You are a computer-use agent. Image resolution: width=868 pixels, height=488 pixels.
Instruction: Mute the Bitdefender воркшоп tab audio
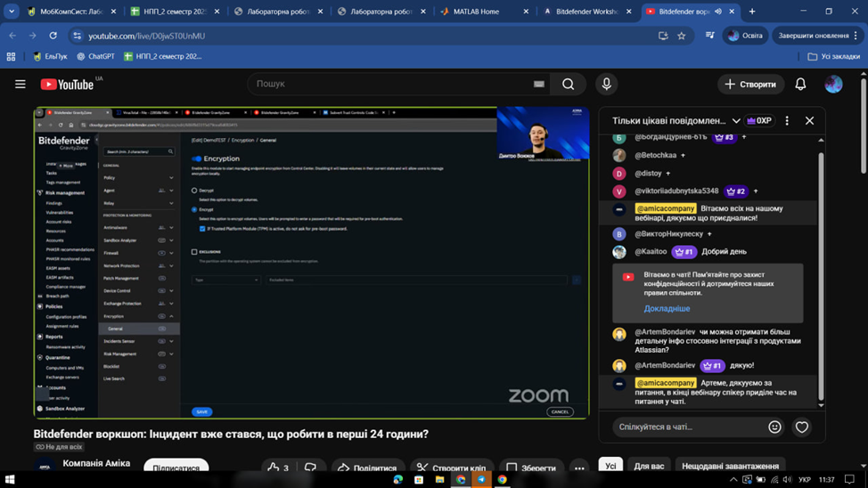point(718,11)
